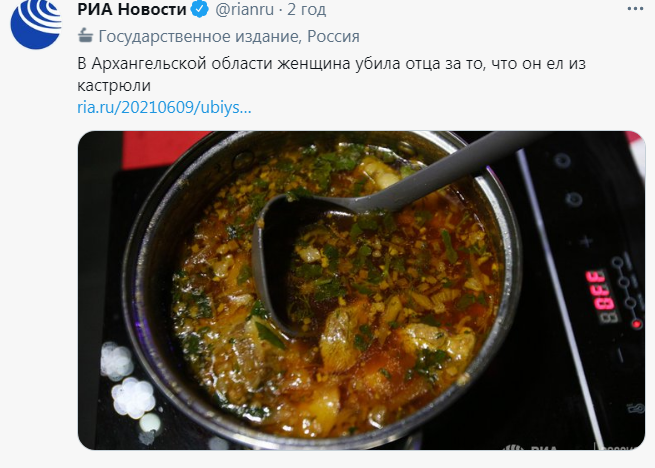Screen dimensions: 655x468
Task: Click the state-affiliated media podium icon
Action: coord(85,36)
